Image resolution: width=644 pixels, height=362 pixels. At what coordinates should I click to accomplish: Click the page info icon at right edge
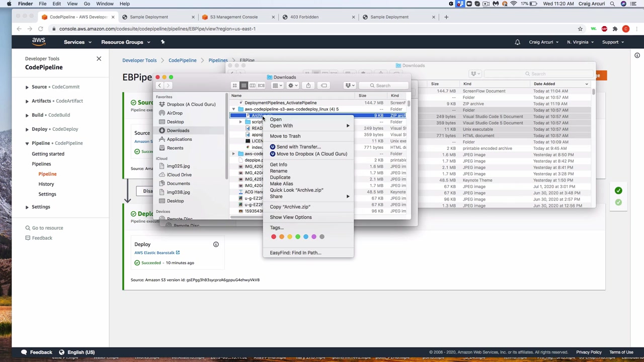tap(637, 55)
